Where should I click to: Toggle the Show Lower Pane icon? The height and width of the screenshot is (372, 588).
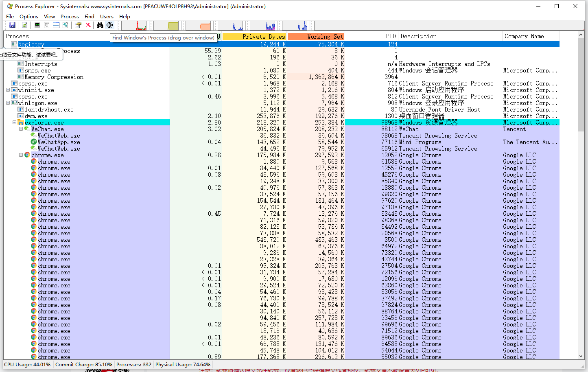(x=56, y=25)
